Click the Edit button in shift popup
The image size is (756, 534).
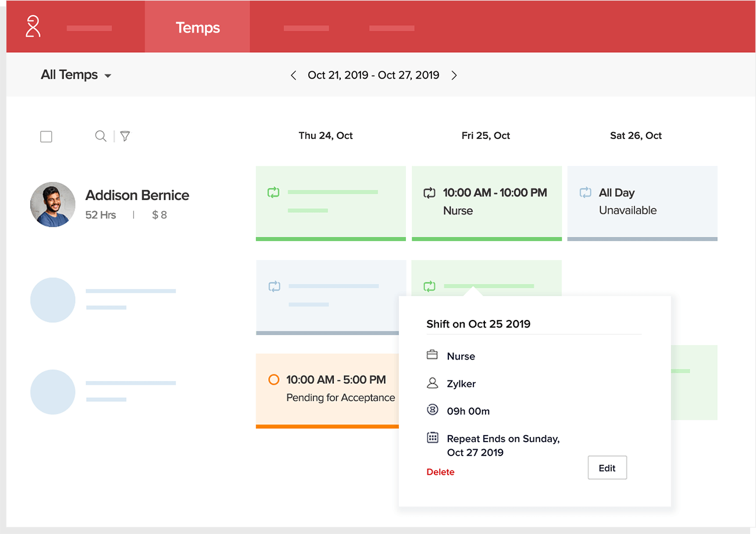tap(607, 468)
